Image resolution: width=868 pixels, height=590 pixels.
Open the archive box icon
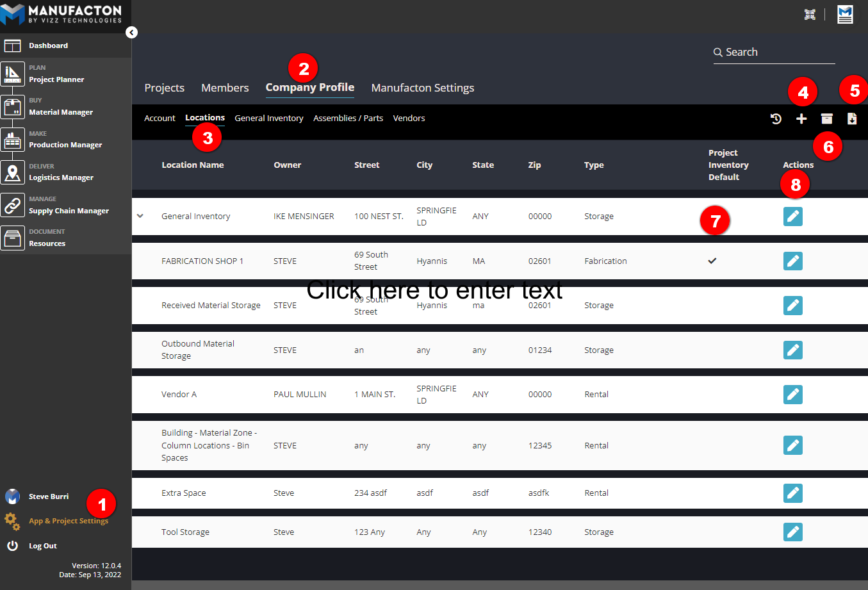(827, 119)
